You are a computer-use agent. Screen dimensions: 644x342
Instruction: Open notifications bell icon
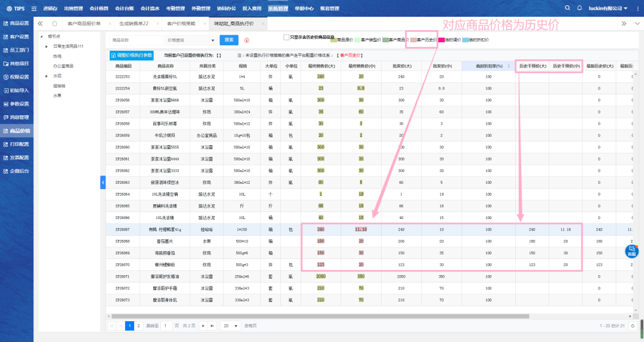580,8
